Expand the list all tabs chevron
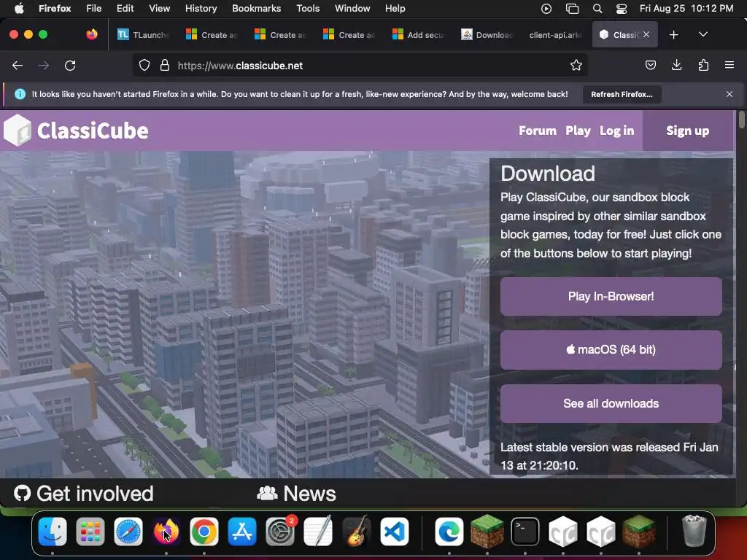747x560 pixels. click(703, 34)
